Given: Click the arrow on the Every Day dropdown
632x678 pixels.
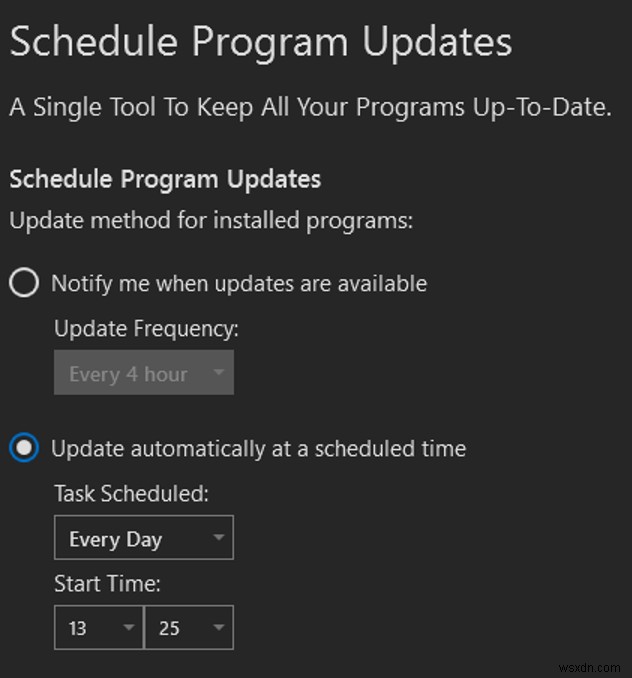Looking at the screenshot, I should [218, 540].
